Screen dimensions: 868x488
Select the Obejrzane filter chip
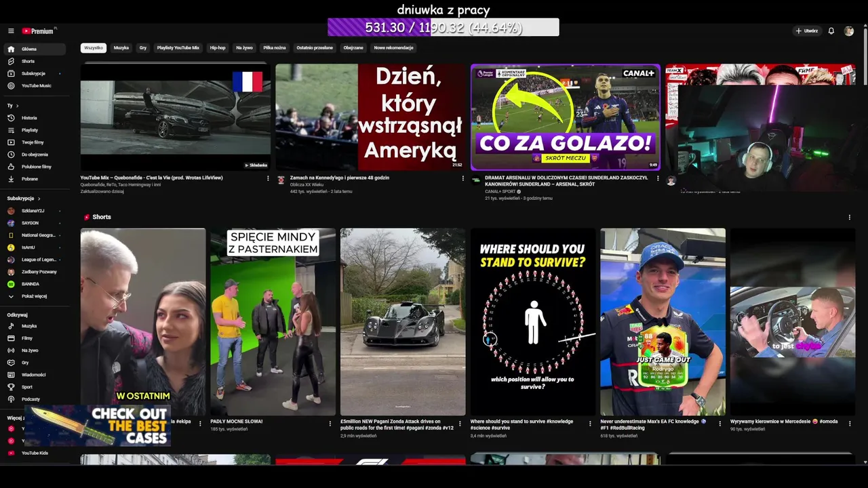click(353, 48)
